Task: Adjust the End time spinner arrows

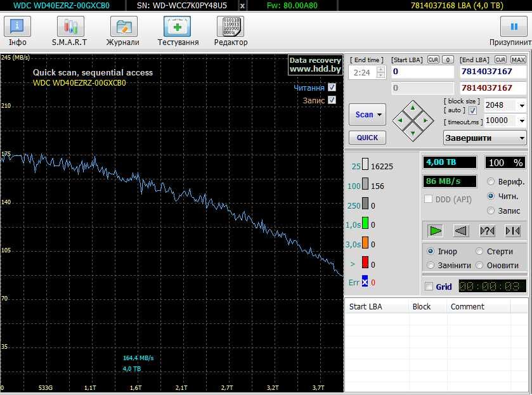Action: point(380,72)
